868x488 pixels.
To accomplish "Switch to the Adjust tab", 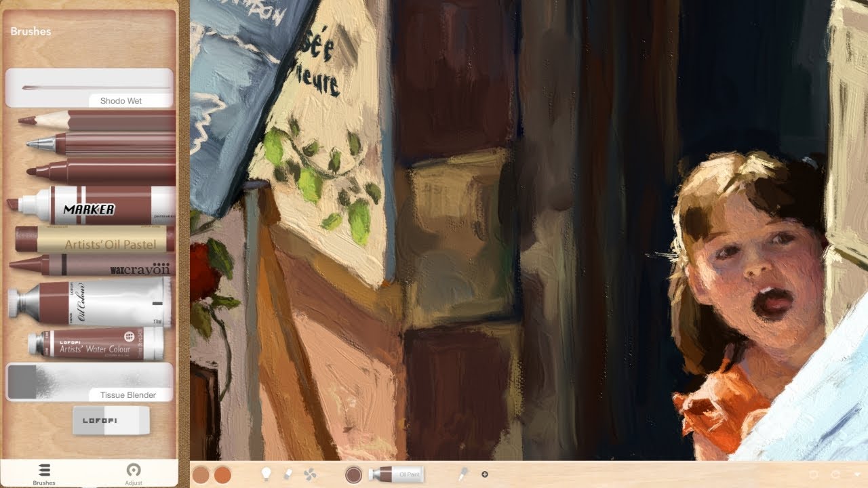I will click(x=134, y=474).
